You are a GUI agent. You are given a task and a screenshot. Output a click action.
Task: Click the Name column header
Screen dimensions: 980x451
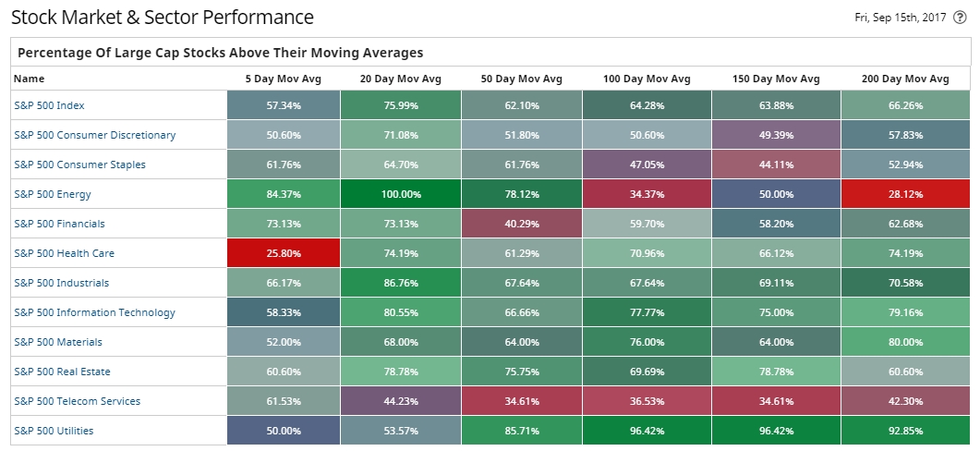30,79
